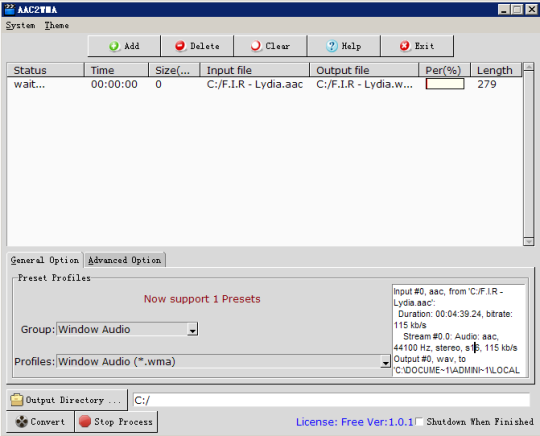Enable Shutdown When Finished checkbox
This screenshot has width=540, height=436.
point(419,422)
